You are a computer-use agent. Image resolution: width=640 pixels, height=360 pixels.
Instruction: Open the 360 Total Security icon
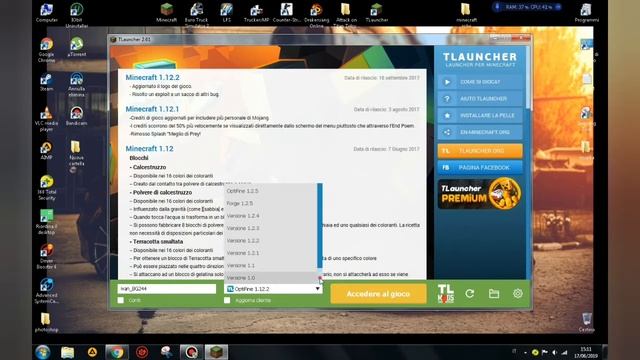[x=46, y=188]
